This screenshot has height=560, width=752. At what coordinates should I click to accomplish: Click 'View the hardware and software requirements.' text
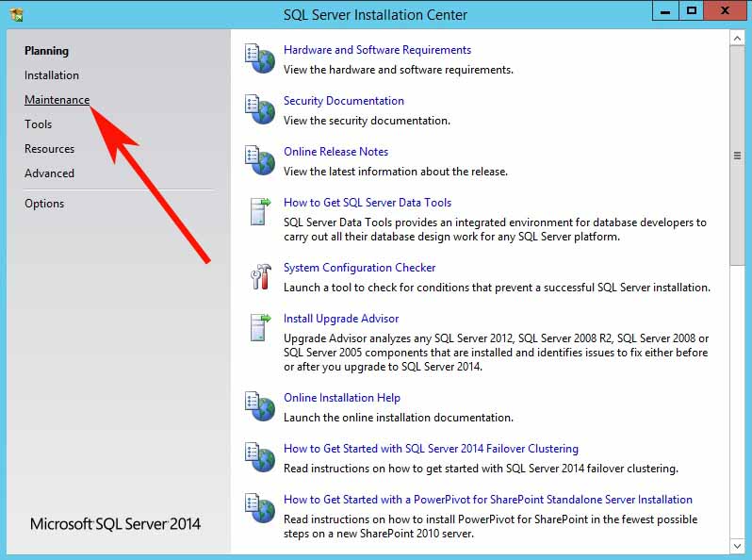coord(399,70)
